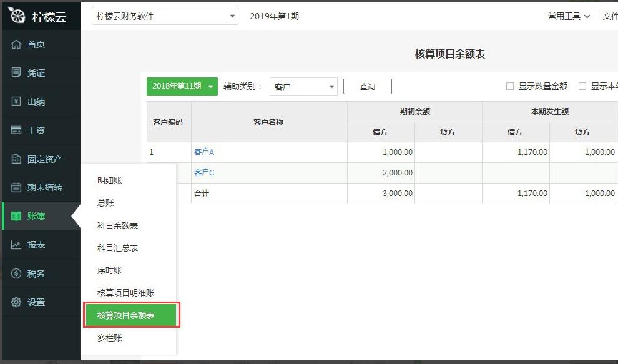Open the 工资 sidebar section

[41, 130]
